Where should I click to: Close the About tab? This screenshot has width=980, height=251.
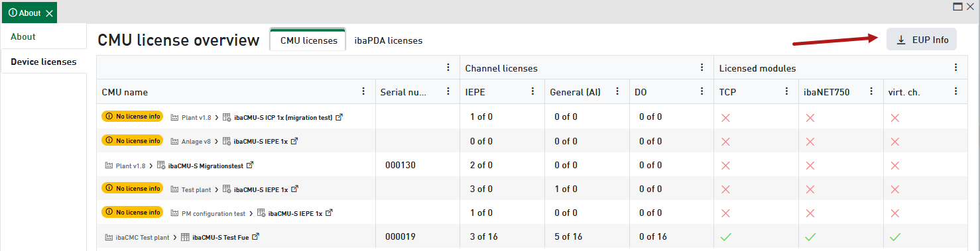50,13
